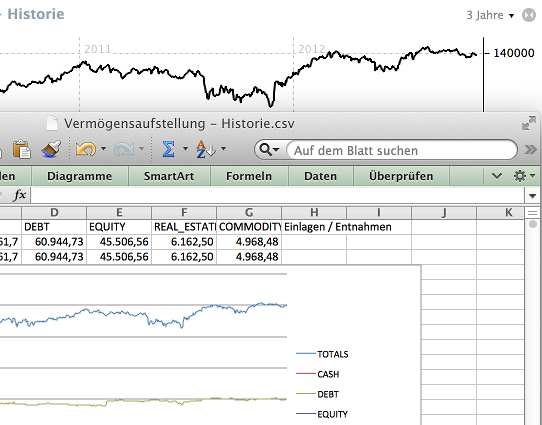
Task: Expand the formula bar with the arrow
Action: click(533, 196)
